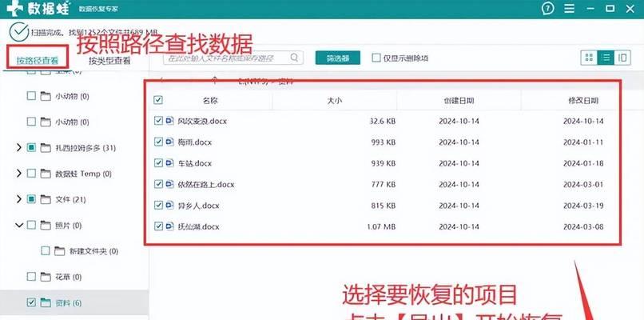Uncheck 异乡人.docx checkbox

158,205
